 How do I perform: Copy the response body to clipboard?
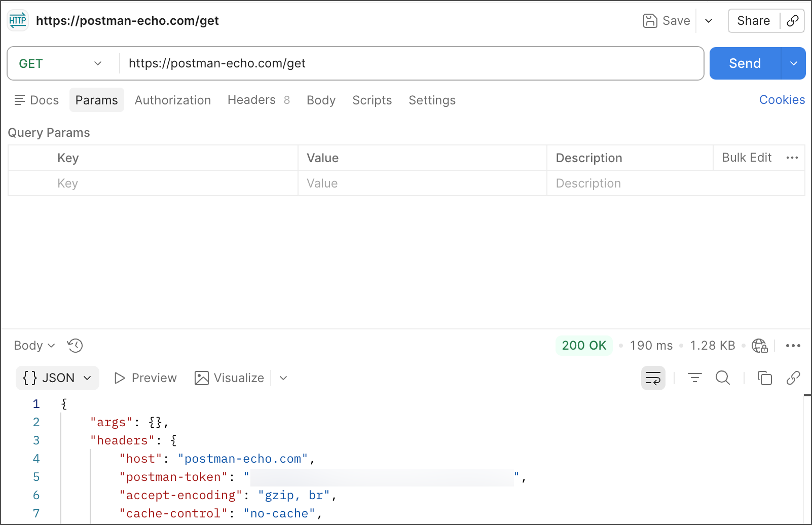[764, 378]
